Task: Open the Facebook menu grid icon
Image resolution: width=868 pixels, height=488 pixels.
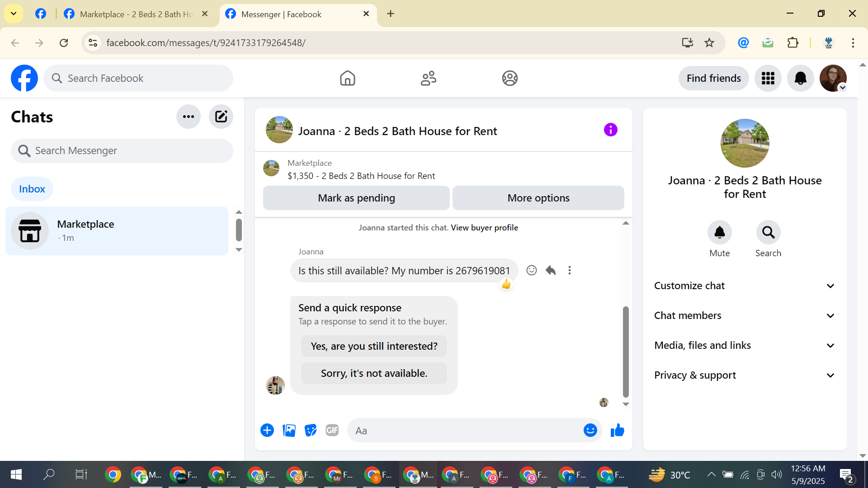Action: pyautogui.click(x=768, y=78)
